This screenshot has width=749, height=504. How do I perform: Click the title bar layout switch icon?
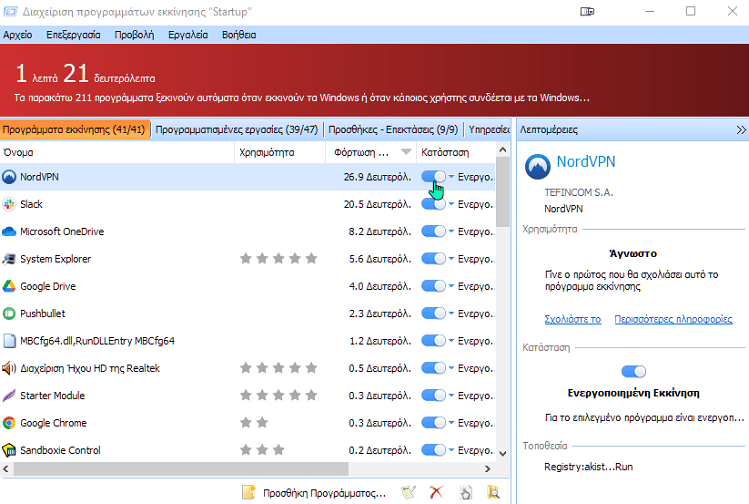(587, 11)
